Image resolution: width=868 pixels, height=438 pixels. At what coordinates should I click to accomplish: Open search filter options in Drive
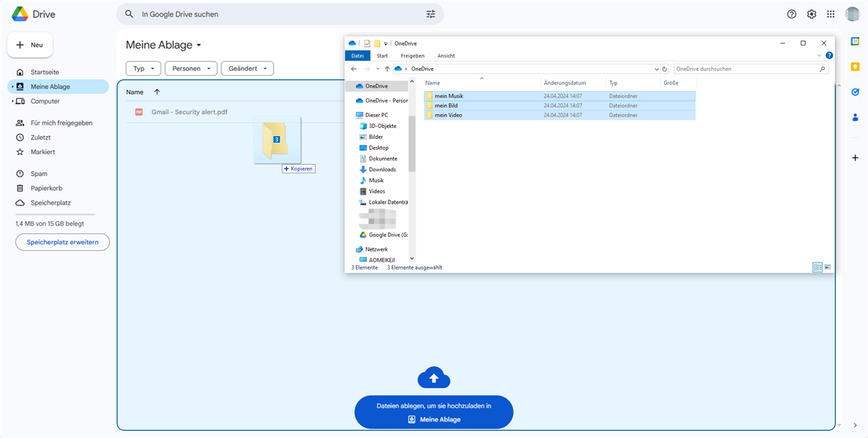[431, 14]
